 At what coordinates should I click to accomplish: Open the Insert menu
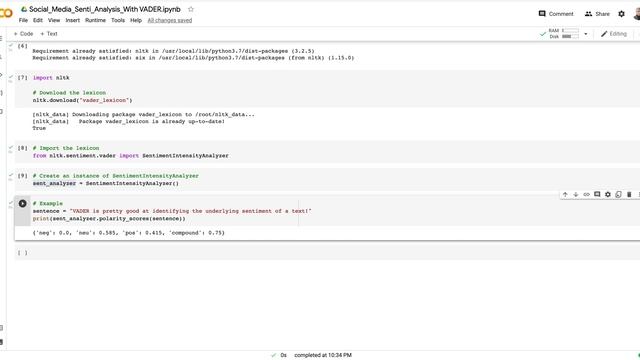[x=73, y=20]
